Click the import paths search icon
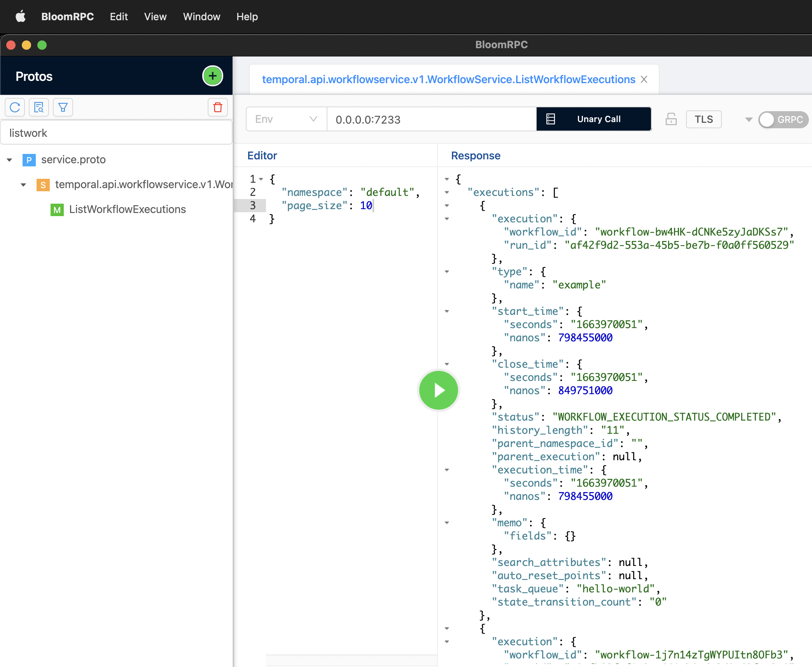Screen dimensions: 812x667 click(x=39, y=107)
